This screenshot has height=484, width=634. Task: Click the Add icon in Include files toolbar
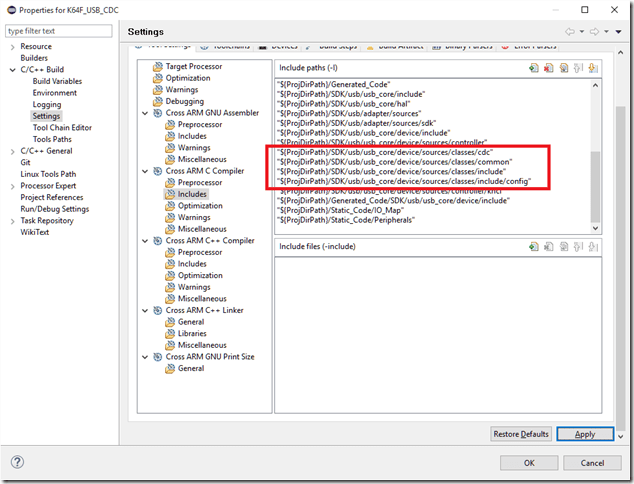tap(534, 247)
